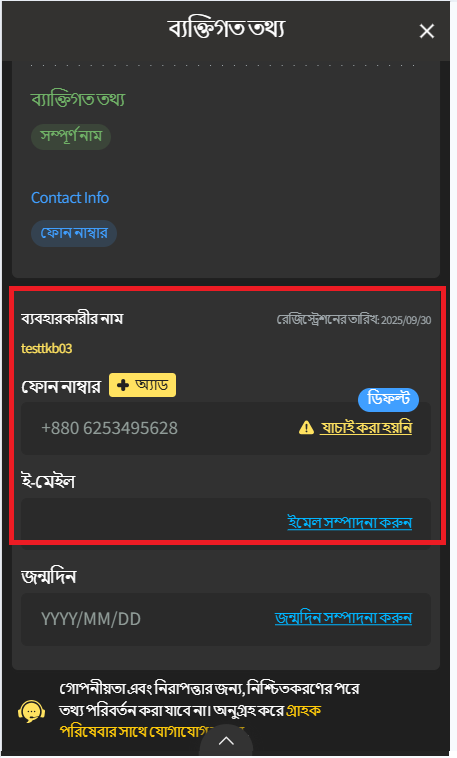Click the username testtkb03

coord(46,349)
